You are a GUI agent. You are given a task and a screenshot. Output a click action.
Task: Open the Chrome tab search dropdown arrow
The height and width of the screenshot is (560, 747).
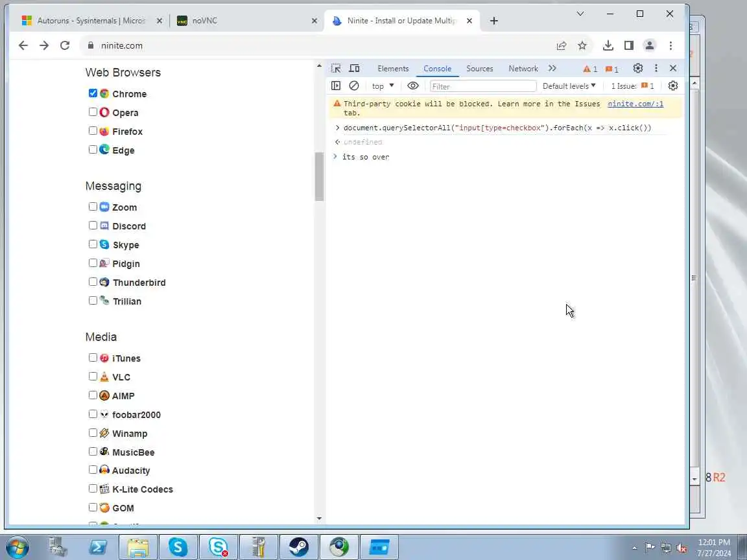(580, 14)
